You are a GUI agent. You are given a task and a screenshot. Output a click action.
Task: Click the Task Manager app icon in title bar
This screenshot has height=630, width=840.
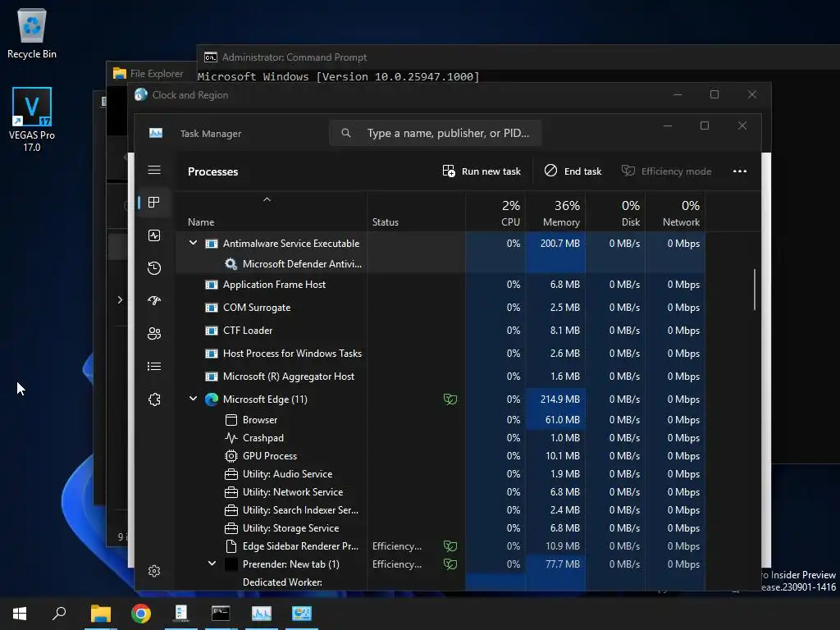156,133
